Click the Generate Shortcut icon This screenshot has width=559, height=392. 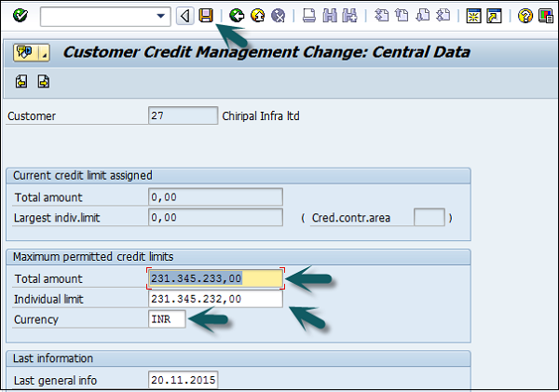tap(494, 16)
